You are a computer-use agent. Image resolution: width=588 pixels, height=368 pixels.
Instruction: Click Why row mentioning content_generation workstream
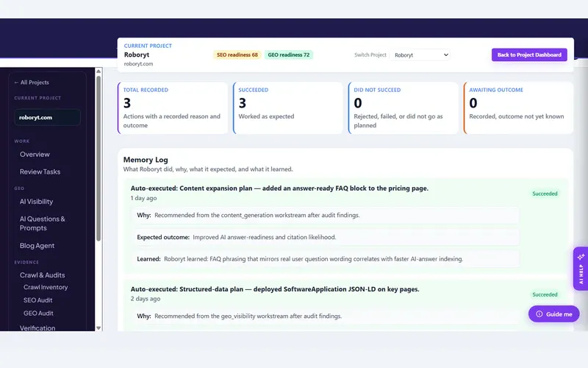tap(325, 215)
